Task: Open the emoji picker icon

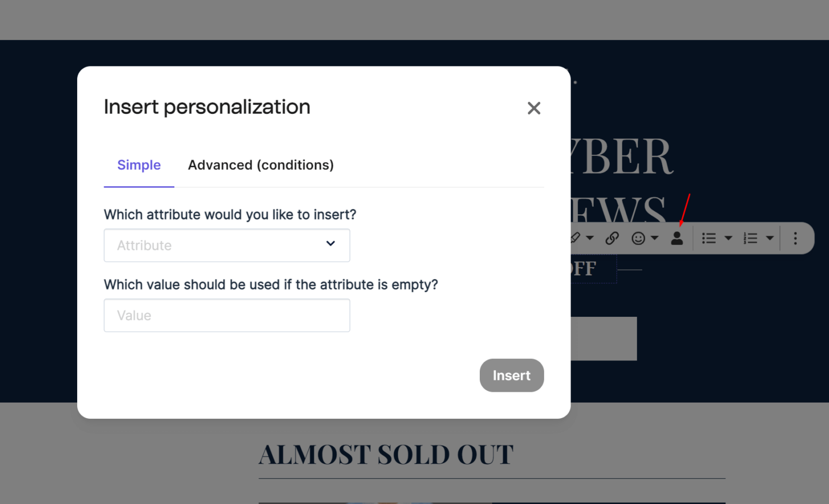Action: [x=637, y=237]
